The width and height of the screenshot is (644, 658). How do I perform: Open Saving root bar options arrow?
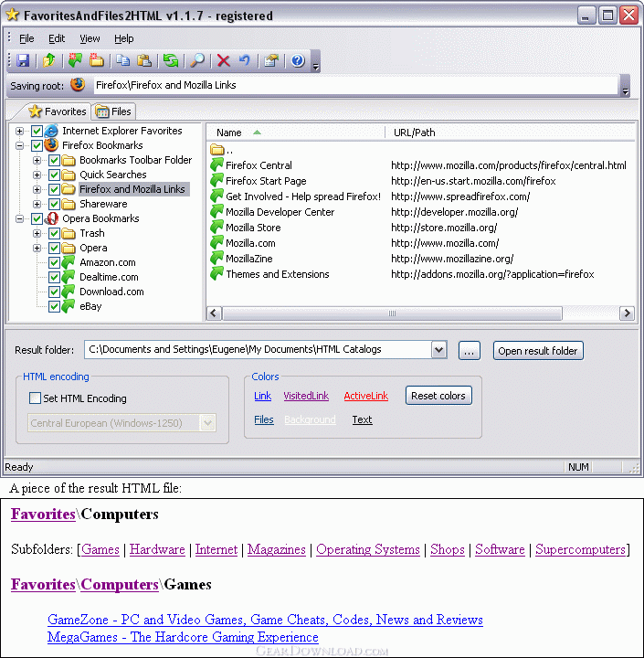[x=625, y=86]
